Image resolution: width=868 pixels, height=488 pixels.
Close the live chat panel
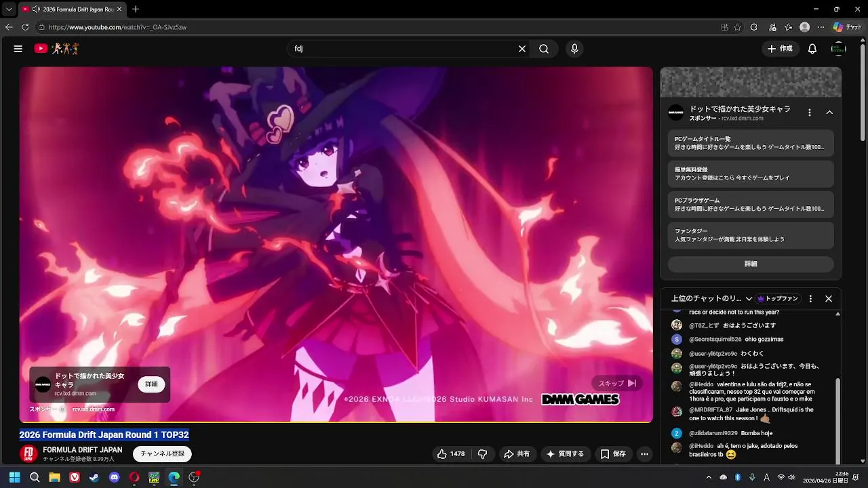coord(829,298)
